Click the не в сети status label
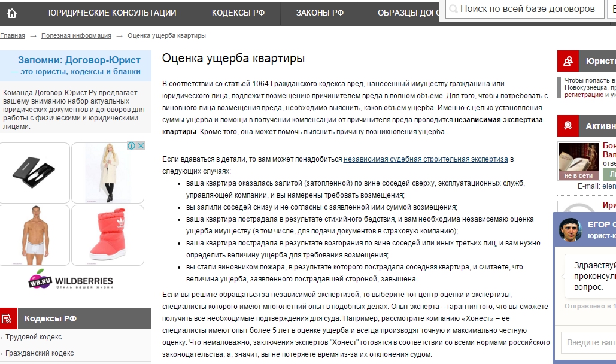Viewport: 616px width, 364px height. click(578, 175)
